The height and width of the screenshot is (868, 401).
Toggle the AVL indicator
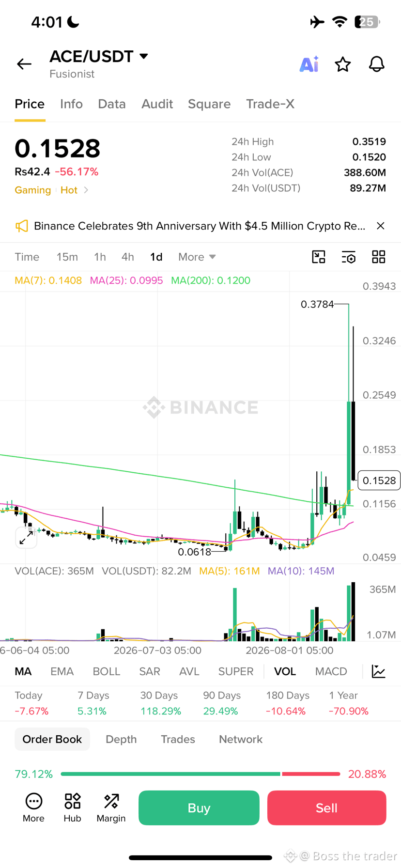click(189, 671)
